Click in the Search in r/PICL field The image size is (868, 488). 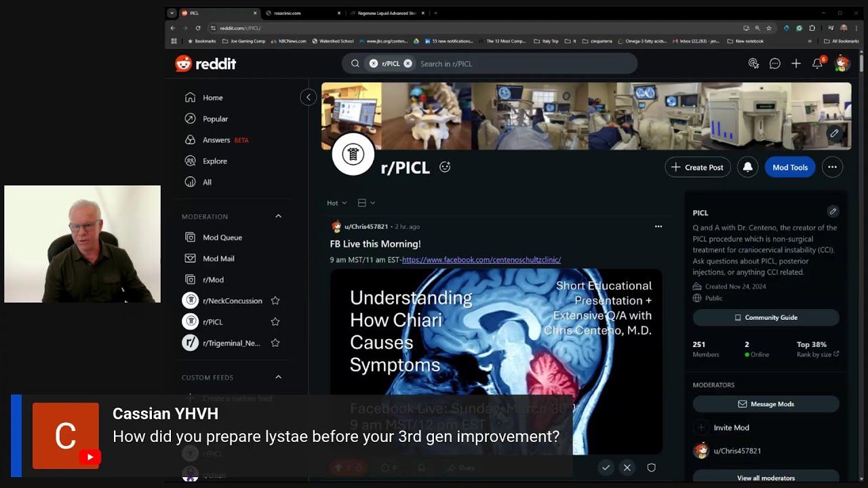tap(522, 64)
